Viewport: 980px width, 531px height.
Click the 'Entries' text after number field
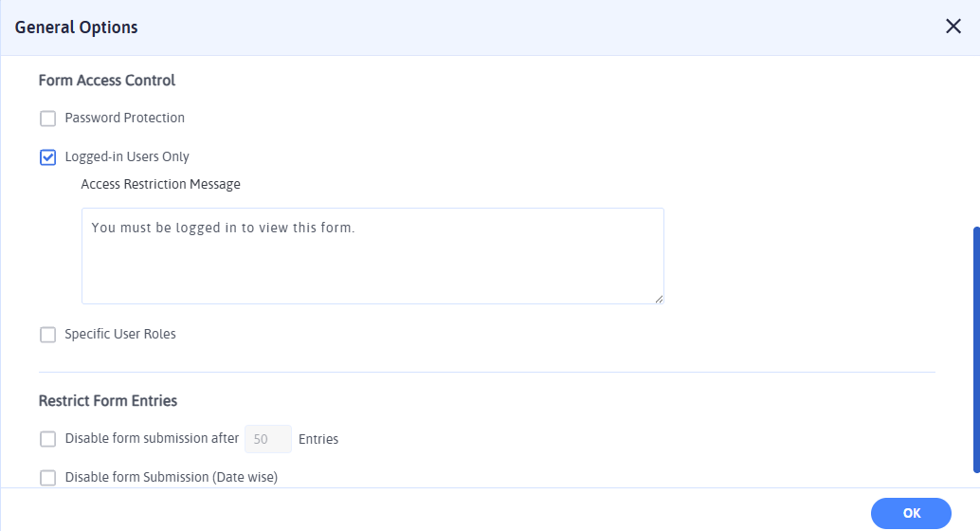pos(318,439)
